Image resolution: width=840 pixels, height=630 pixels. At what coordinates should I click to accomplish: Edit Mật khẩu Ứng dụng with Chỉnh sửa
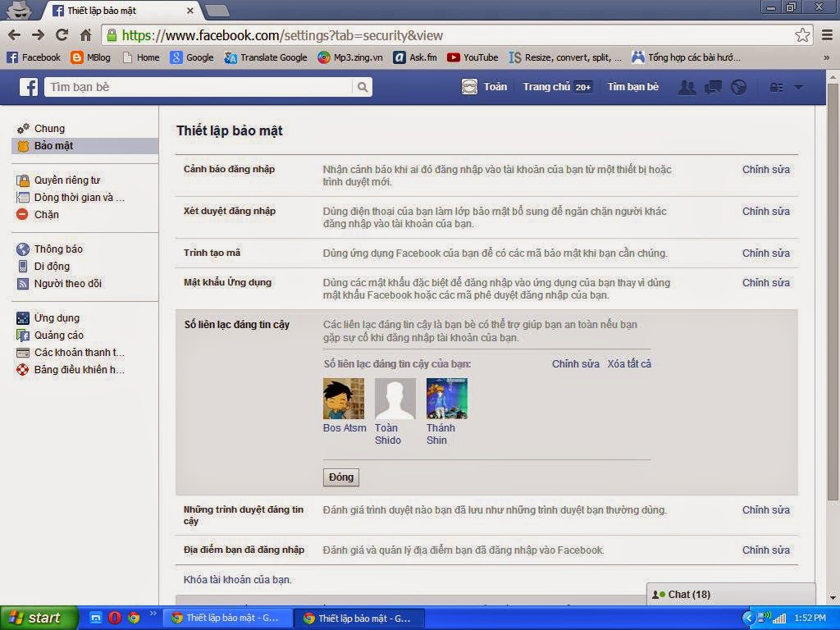coord(765,282)
